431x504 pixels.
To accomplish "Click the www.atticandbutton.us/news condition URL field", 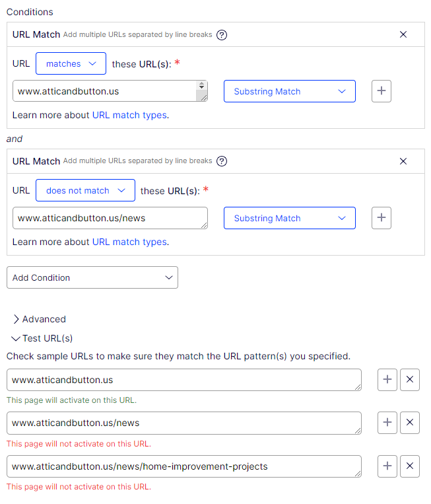I will tap(110, 218).
